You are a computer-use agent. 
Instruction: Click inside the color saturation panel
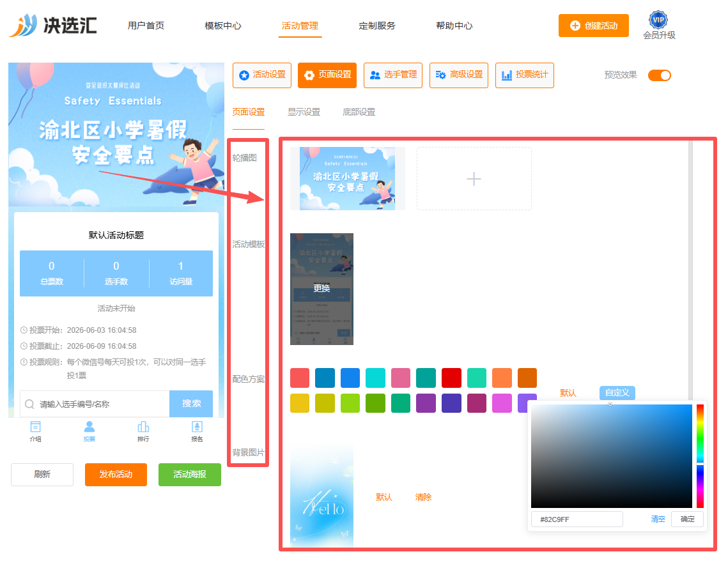[x=612, y=456]
